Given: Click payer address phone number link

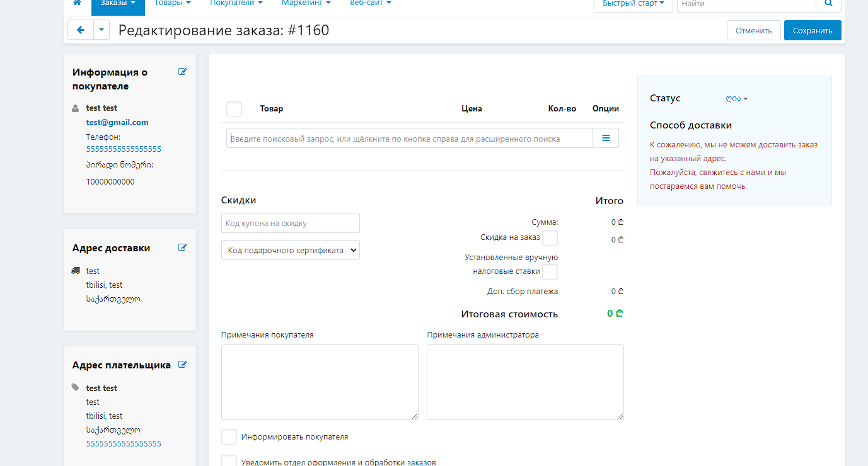Looking at the screenshot, I should click(x=124, y=444).
